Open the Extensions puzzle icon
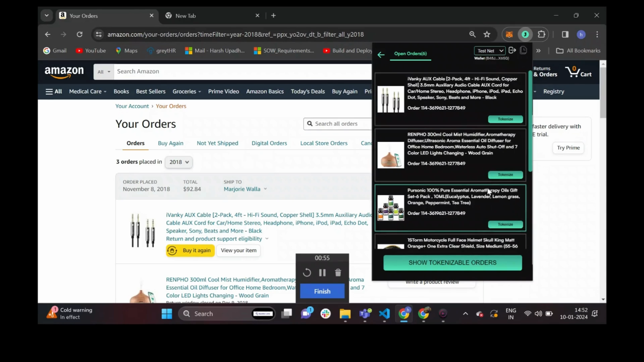The height and width of the screenshot is (362, 644). point(541,34)
